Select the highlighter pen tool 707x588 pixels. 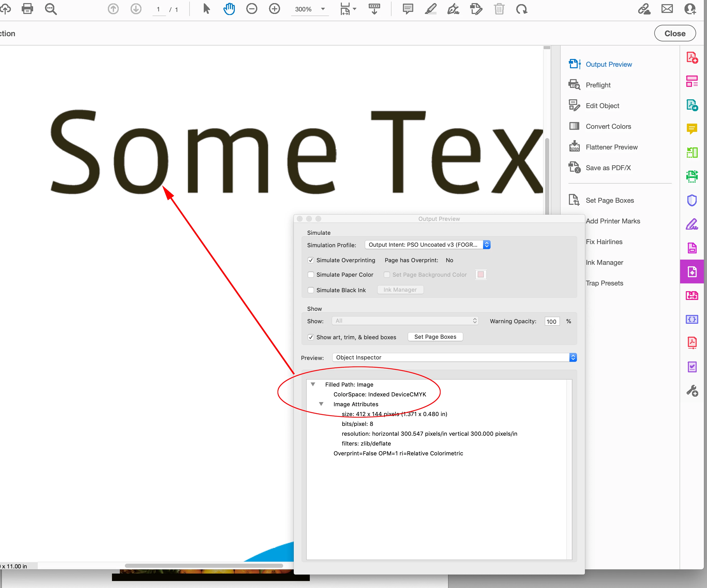click(x=431, y=9)
